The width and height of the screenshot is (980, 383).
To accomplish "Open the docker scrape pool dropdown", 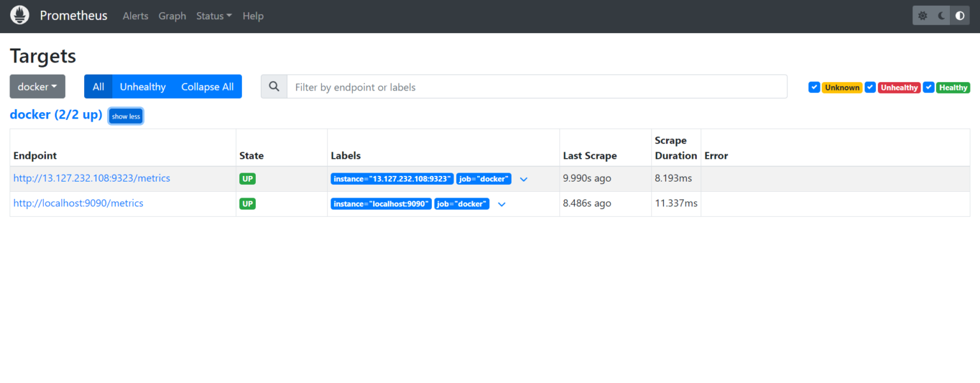I will [37, 87].
